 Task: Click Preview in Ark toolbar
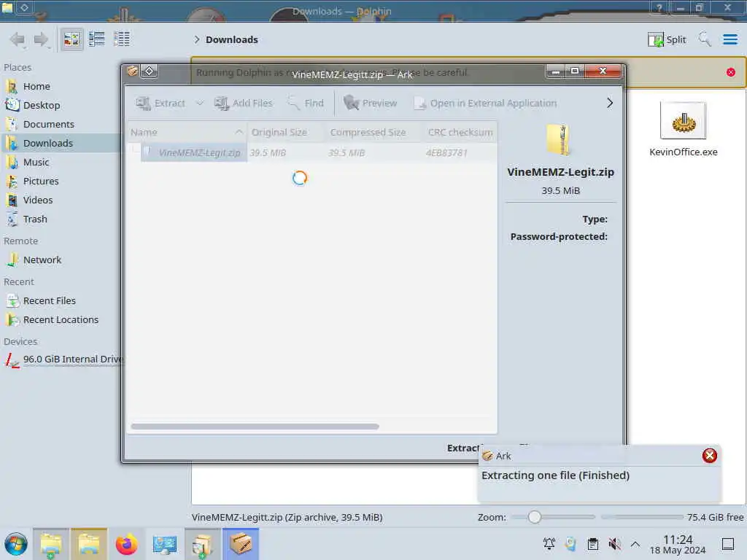[370, 103]
